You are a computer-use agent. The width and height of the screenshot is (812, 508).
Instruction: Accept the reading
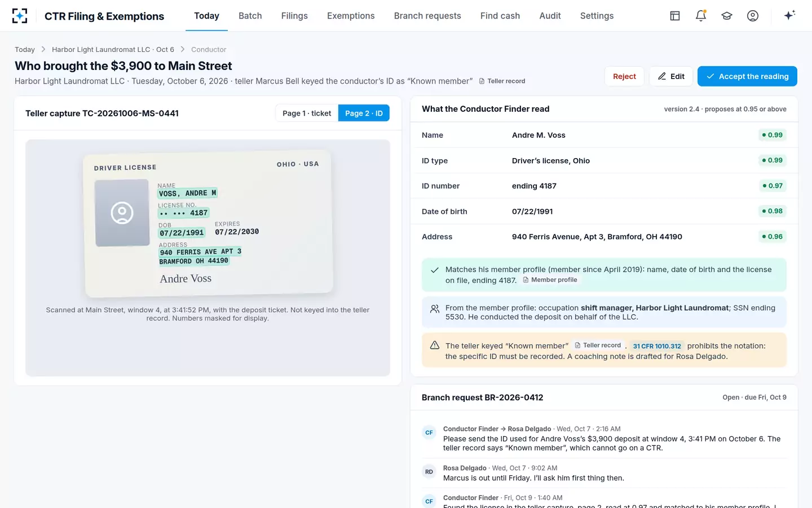(747, 76)
